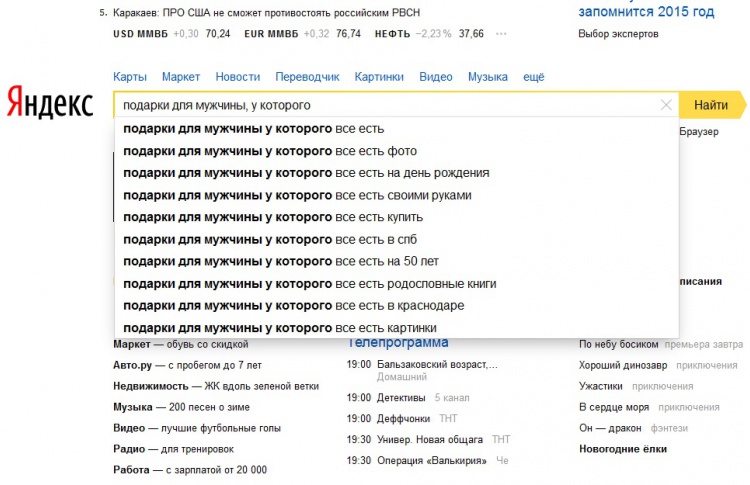Select suggestion ending with 'все есть фото'
The image size is (750, 485).
(397, 151)
